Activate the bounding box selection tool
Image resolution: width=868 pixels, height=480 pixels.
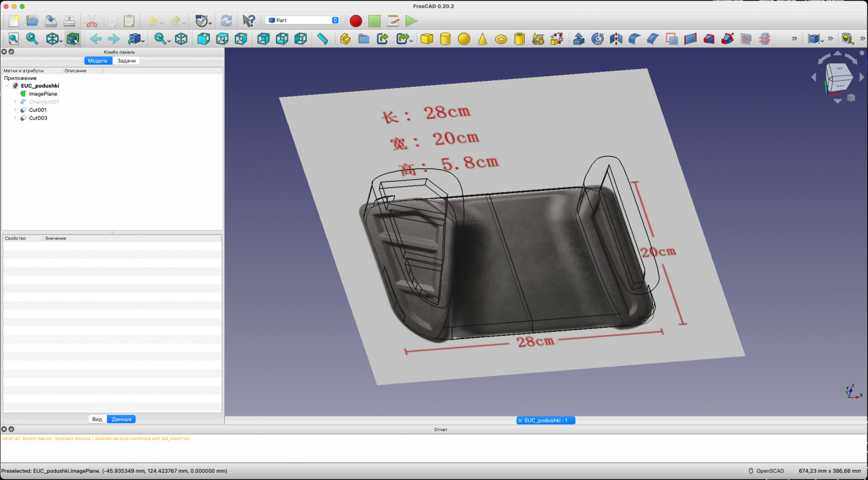[x=73, y=38]
